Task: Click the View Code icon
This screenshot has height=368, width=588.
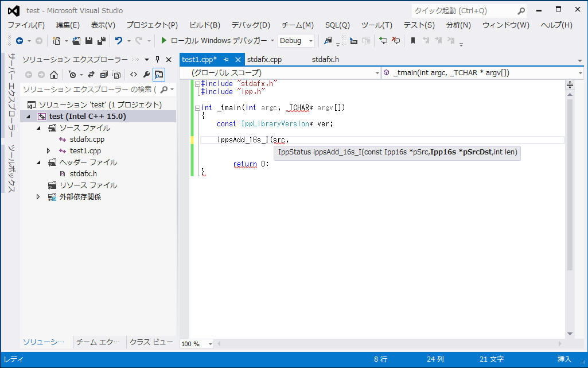Action: click(134, 75)
